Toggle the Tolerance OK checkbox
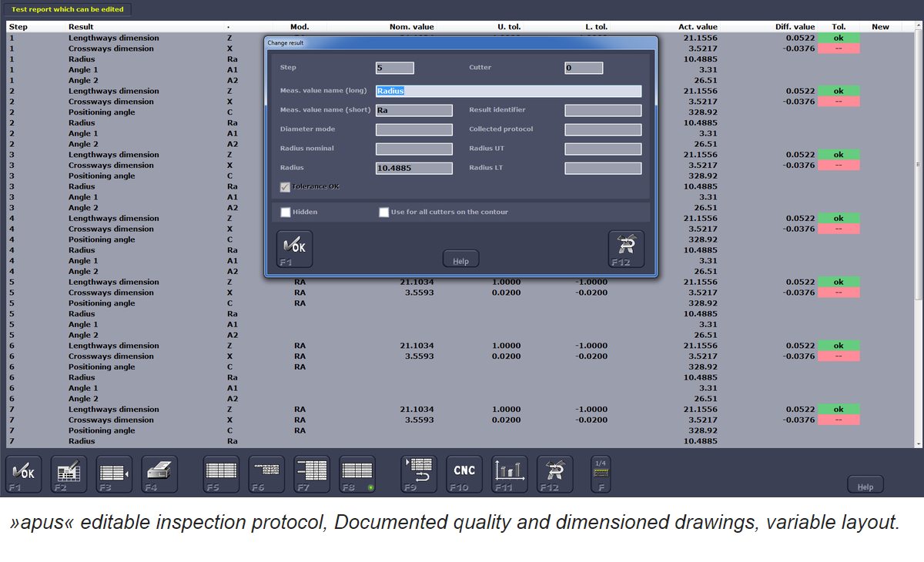Screen dimensions: 924x562 [286, 187]
